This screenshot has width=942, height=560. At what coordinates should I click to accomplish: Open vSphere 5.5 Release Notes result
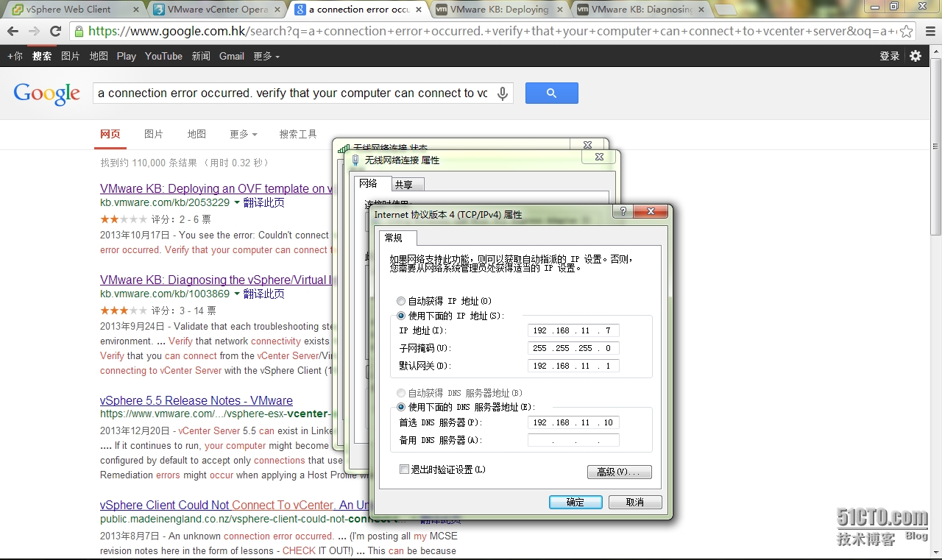pyautogui.click(x=196, y=400)
